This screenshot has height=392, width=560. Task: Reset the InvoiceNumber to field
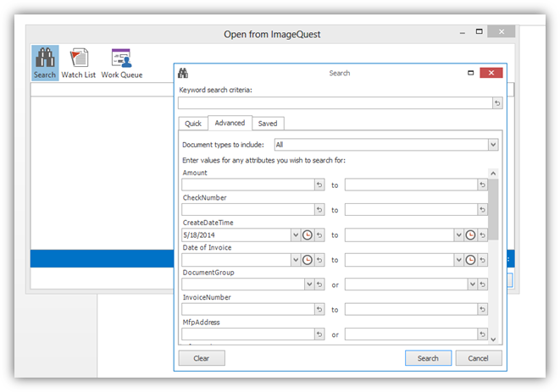coord(483,309)
